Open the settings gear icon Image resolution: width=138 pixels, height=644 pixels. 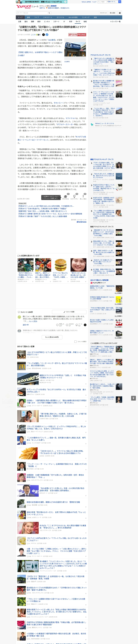point(120,13)
